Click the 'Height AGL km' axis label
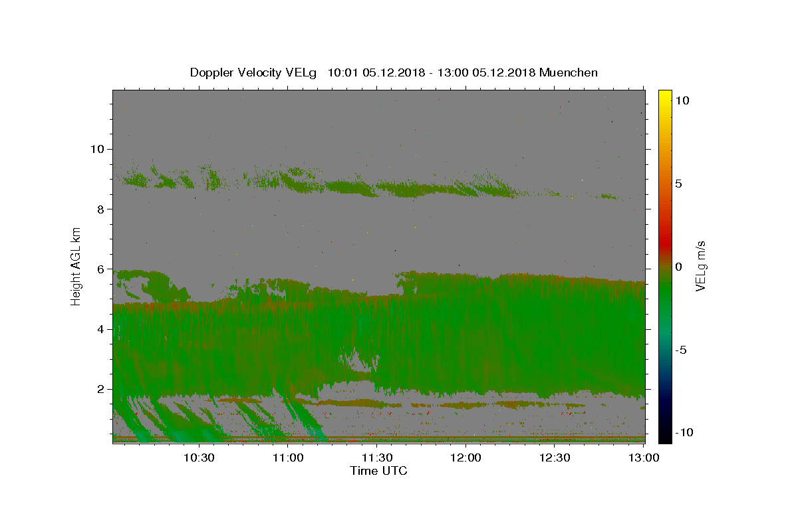 (76, 265)
